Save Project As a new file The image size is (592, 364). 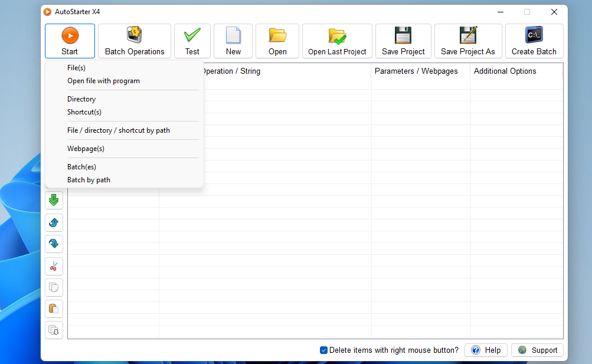point(468,41)
